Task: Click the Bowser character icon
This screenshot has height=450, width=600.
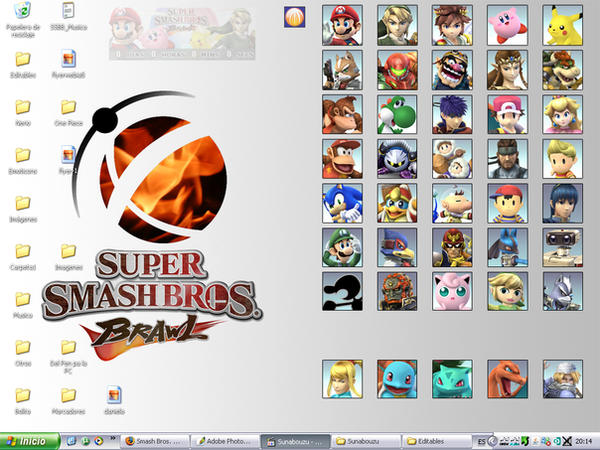Action: click(x=562, y=70)
